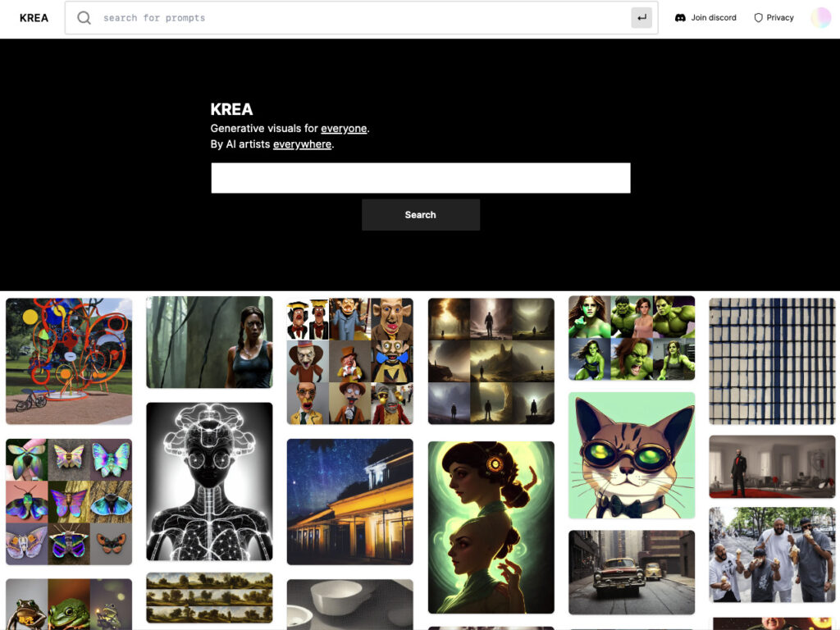This screenshot has height=630, width=840.
Task: Click the enter-key submit icon in header
Action: click(641, 18)
